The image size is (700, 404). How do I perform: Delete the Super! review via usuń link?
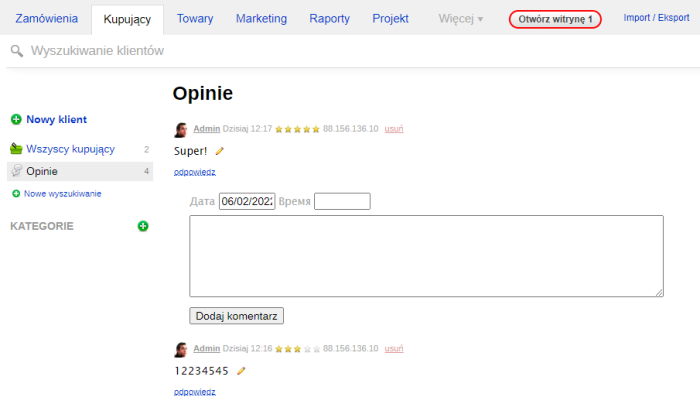(394, 129)
